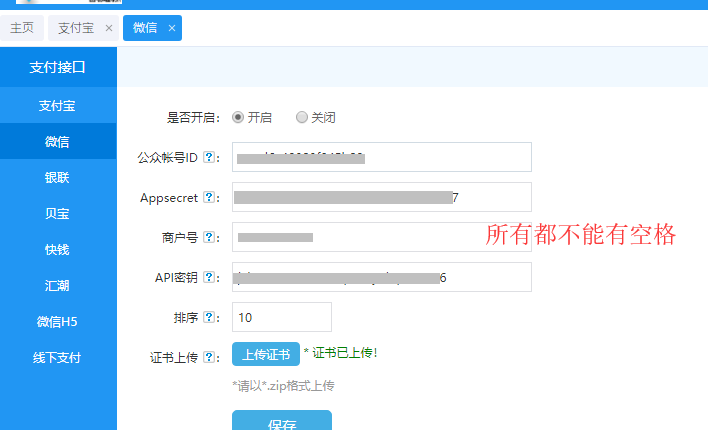
Task: Click help icon next to 商户号
Action: tap(209, 237)
